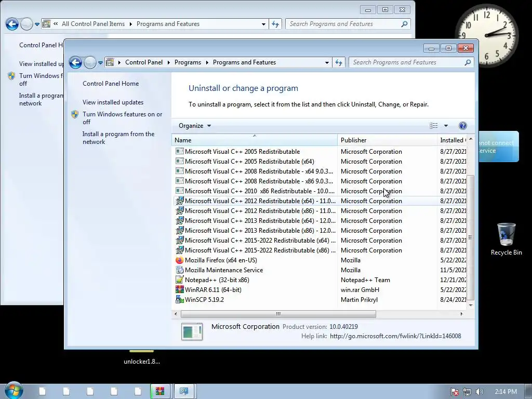
Task: Open address dropdown in rear window
Action: [263, 24]
